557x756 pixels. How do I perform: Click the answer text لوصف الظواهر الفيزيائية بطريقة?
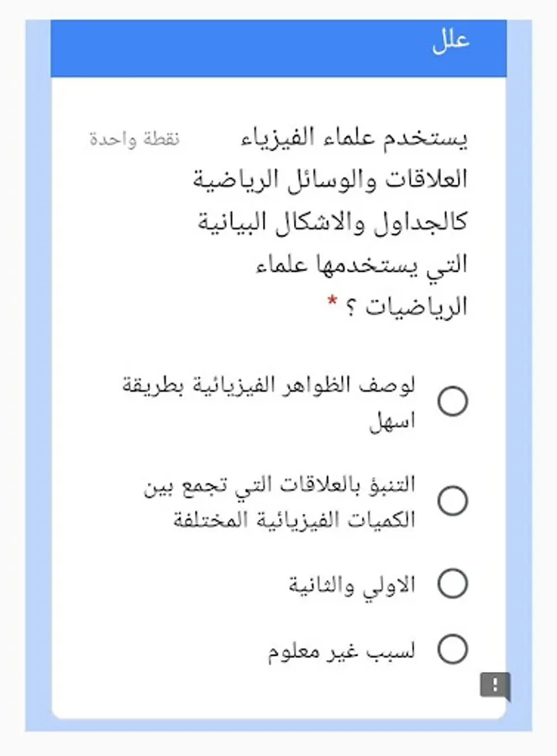(269, 386)
